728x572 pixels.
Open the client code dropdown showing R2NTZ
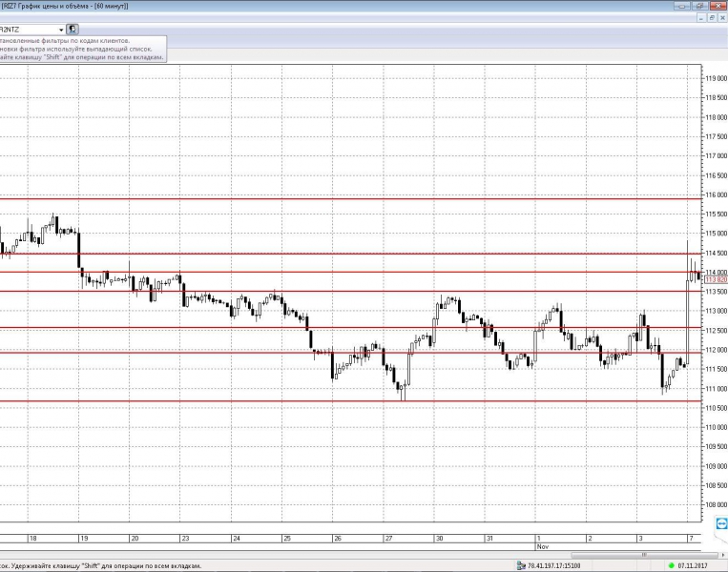32,30
